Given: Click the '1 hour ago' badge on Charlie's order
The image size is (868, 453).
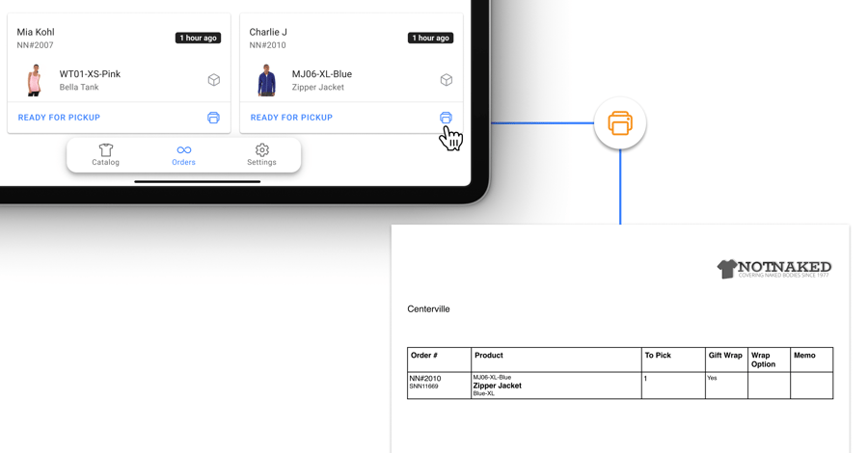Looking at the screenshot, I should pyautogui.click(x=430, y=39).
